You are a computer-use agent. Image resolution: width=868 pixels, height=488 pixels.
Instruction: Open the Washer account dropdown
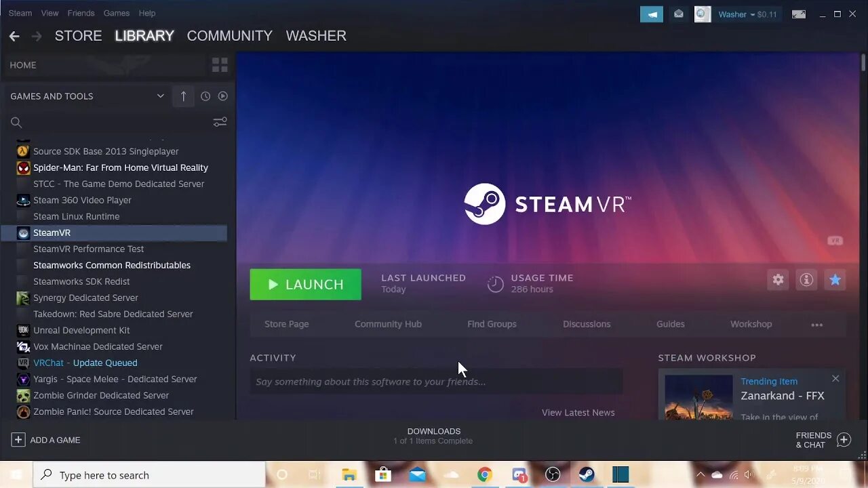747,14
